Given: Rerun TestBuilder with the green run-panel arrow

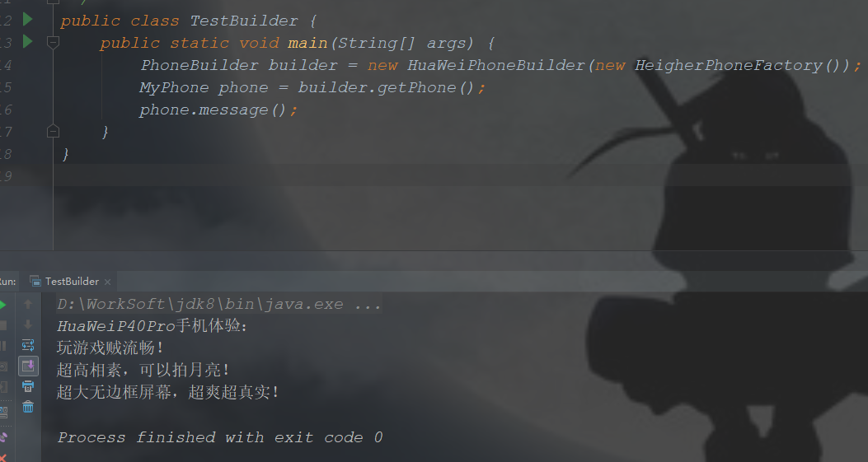Looking at the screenshot, I should pos(2,305).
